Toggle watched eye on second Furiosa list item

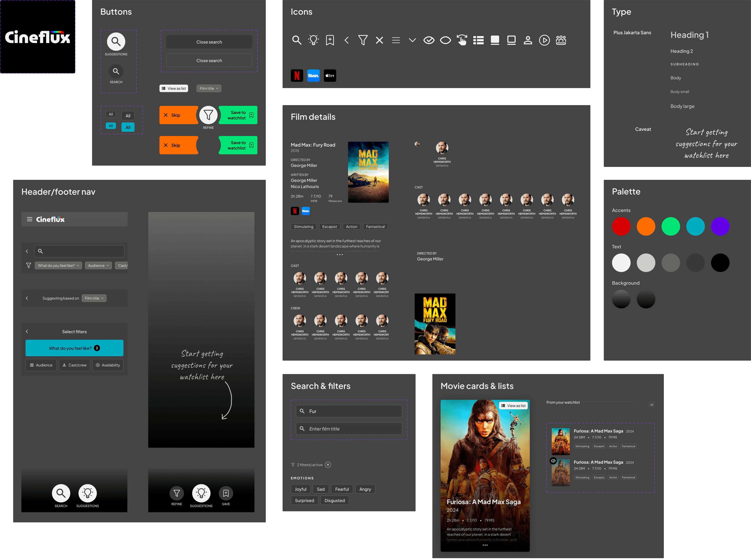pyautogui.click(x=553, y=461)
